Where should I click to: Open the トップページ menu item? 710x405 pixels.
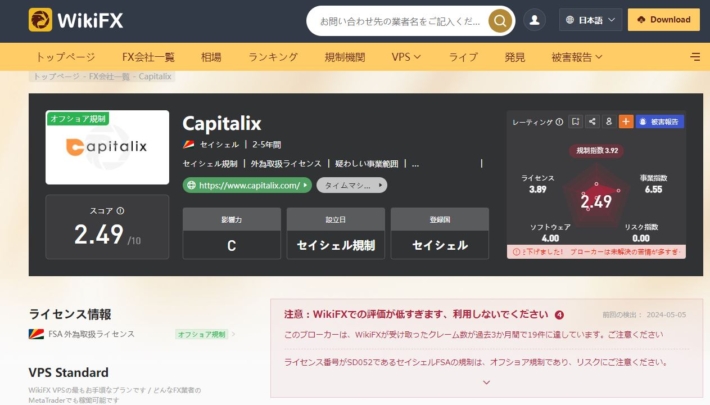click(66, 57)
